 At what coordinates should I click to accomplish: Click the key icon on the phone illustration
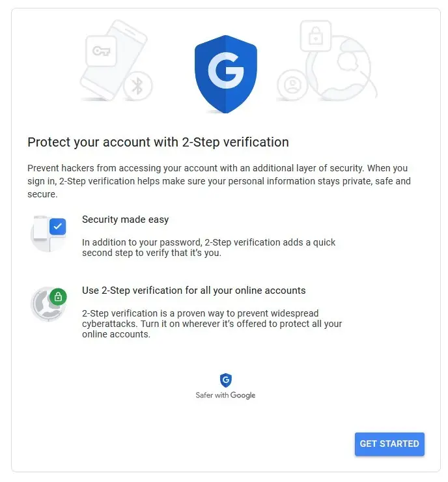click(x=102, y=51)
